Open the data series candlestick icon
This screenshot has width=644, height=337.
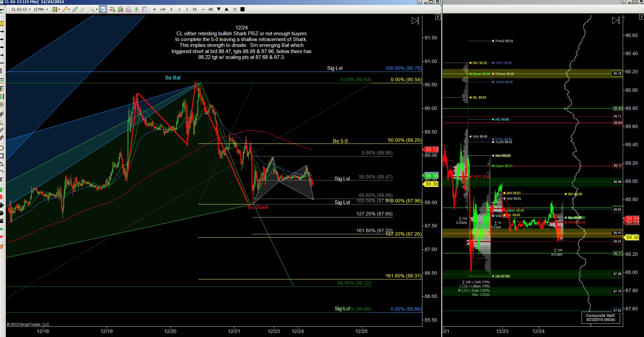click(120, 9)
